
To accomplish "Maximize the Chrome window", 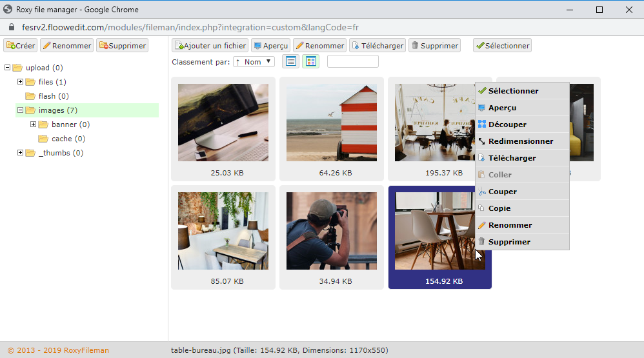I will [599, 10].
